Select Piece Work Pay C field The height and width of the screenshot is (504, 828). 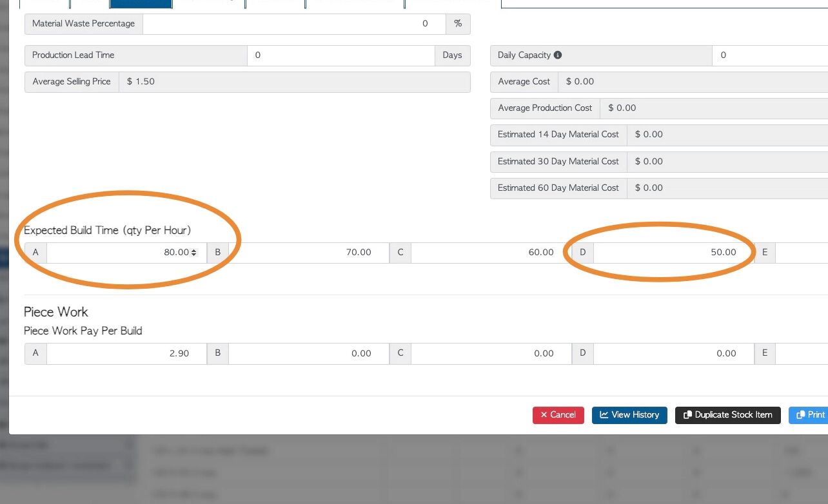(491, 354)
